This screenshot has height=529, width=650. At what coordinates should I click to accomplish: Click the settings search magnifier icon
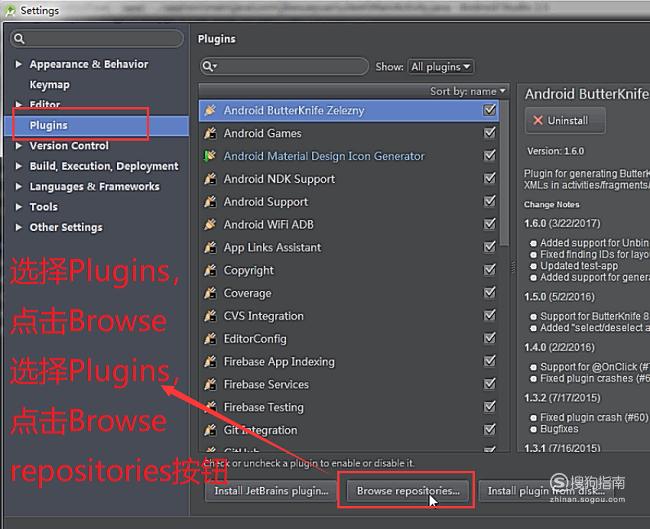19,39
